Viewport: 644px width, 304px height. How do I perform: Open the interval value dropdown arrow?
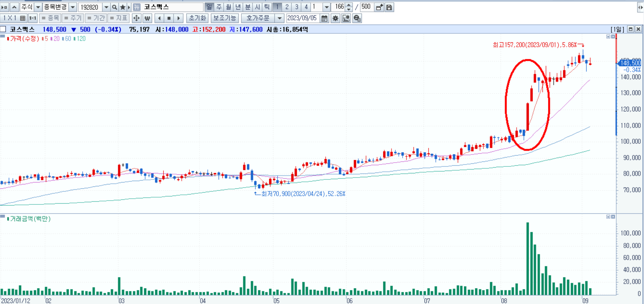click(326, 7)
